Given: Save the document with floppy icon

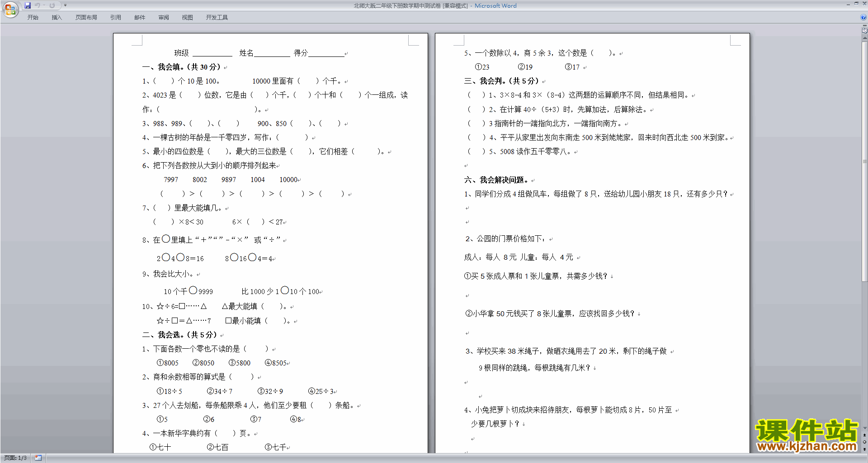Looking at the screenshot, I should tap(28, 5).
